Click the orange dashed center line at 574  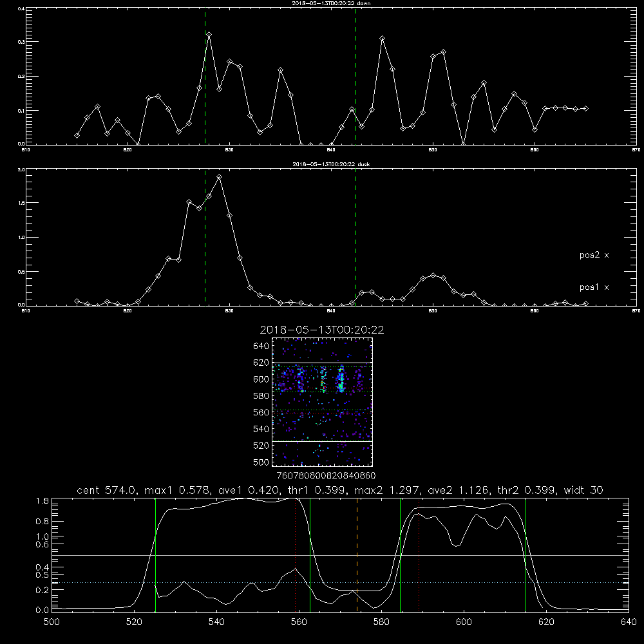click(x=357, y=554)
